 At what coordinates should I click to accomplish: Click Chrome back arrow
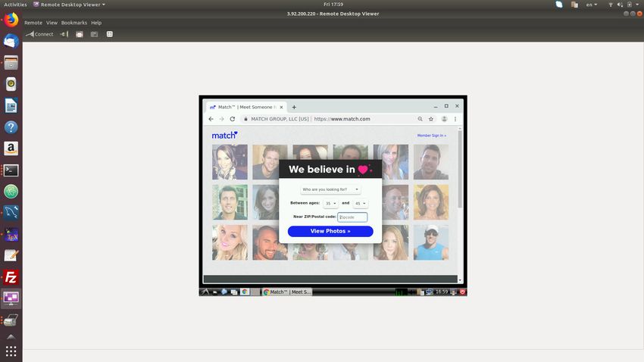coord(211,119)
